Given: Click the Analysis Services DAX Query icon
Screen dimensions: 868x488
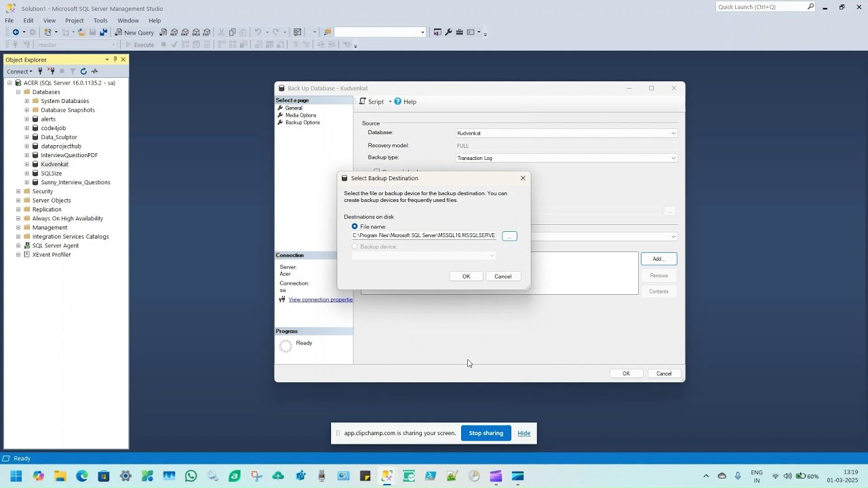Looking at the screenshot, I should (x=207, y=33).
